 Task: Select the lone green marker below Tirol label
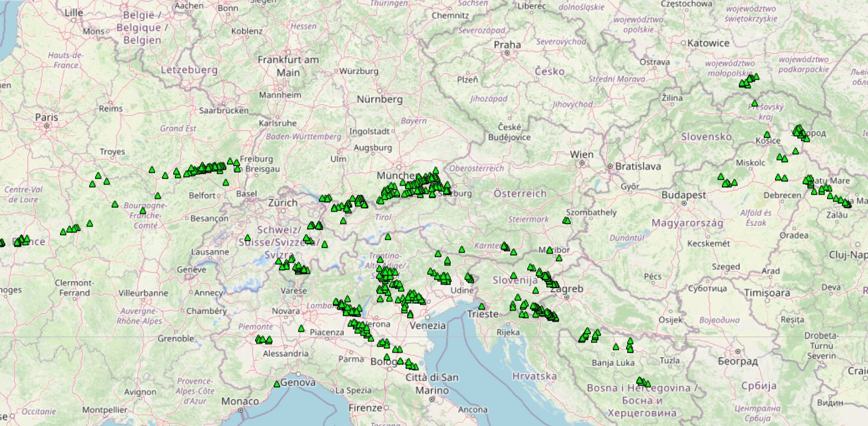[x=388, y=237]
